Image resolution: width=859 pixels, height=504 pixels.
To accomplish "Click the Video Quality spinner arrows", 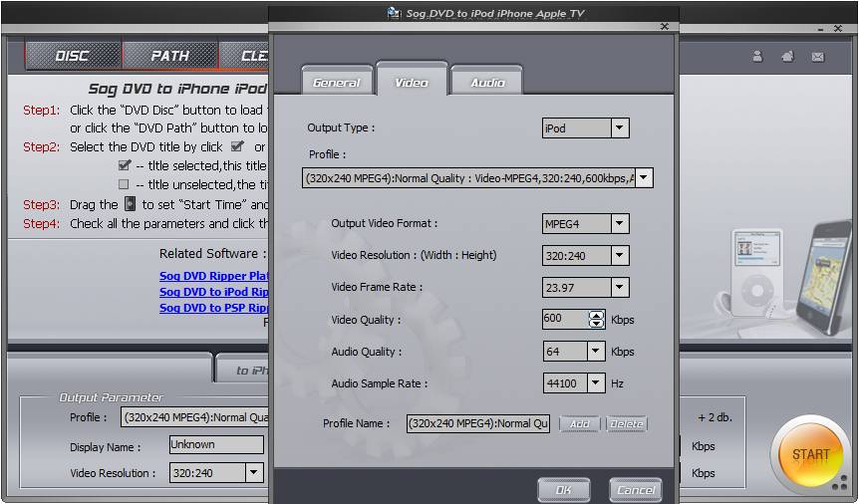I will (596, 319).
